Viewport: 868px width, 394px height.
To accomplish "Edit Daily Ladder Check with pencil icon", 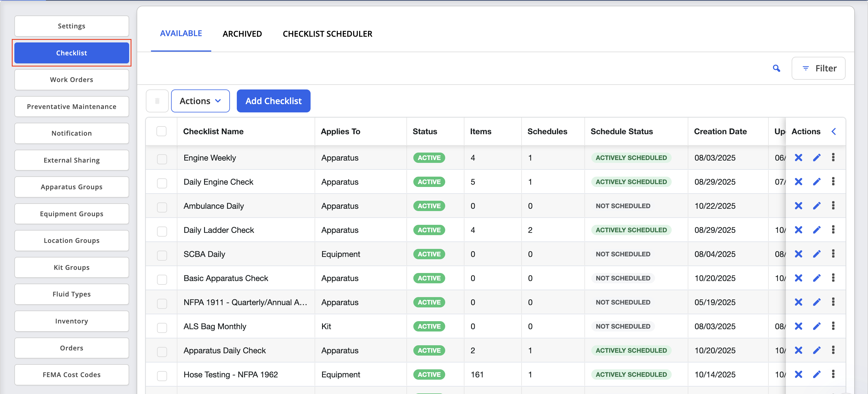I will point(816,230).
